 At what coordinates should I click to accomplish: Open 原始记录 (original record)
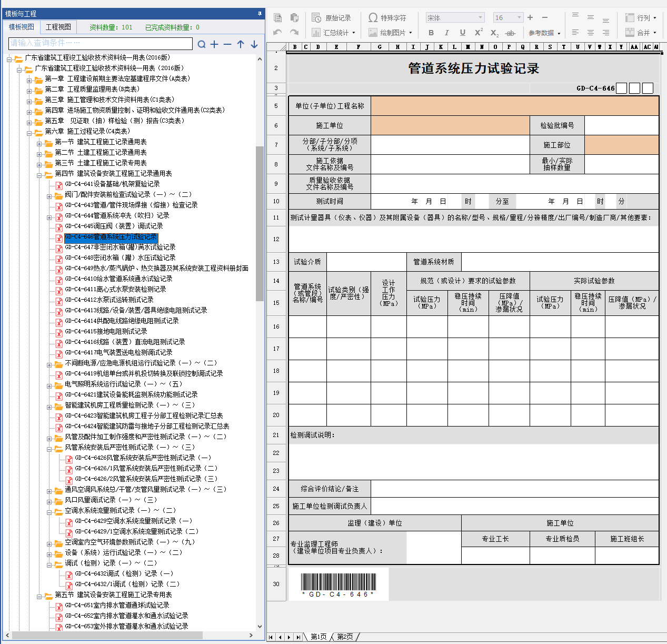(x=331, y=18)
